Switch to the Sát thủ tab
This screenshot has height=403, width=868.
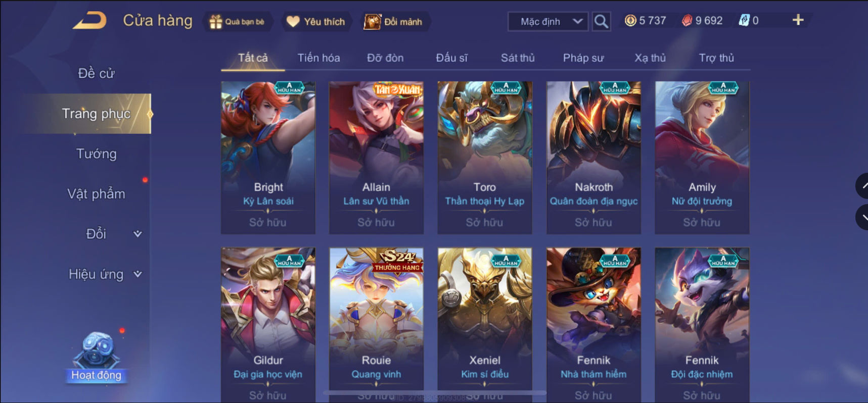[518, 58]
